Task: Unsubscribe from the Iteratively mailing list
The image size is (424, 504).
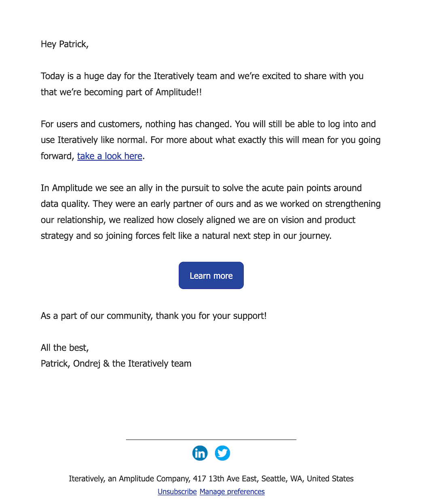Action: click(x=177, y=491)
